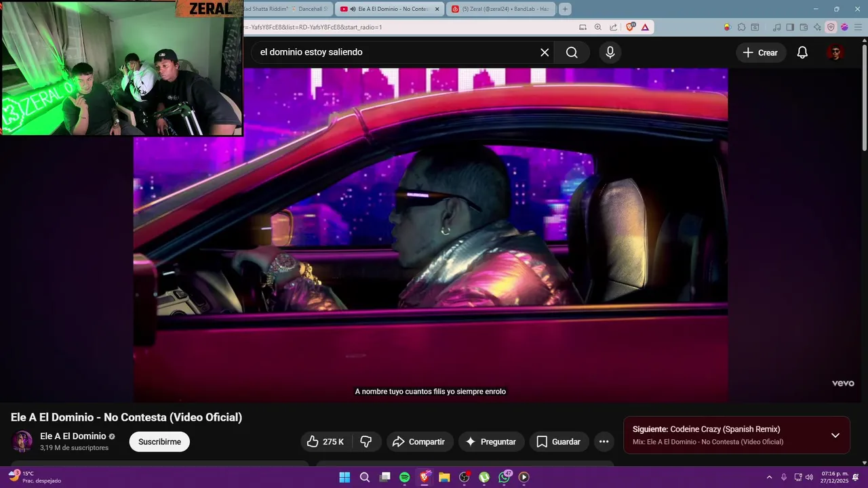Click the Preguntar button
The height and width of the screenshot is (488, 868).
click(491, 441)
